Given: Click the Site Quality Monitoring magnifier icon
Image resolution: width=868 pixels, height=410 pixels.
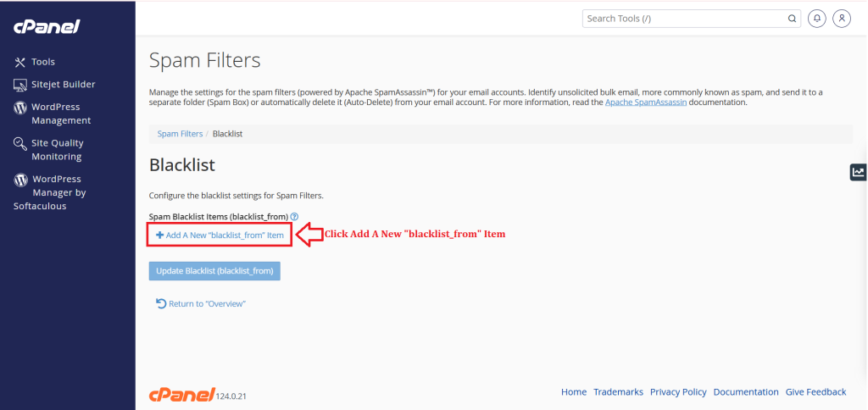Looking at the screenshot, I should click(x=20, y=144).
